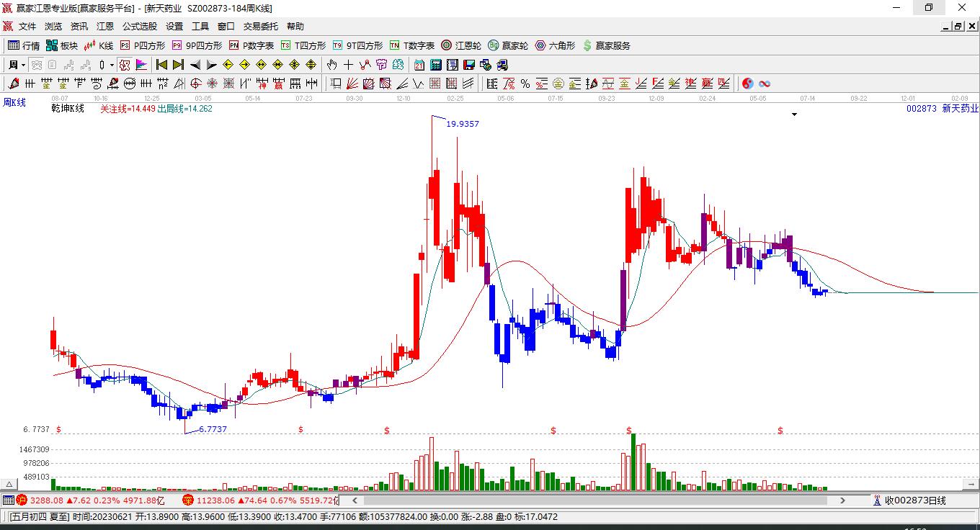Open the 交易委托 menu
Viewport: 980px width, 530px height.
coord(261,27)
